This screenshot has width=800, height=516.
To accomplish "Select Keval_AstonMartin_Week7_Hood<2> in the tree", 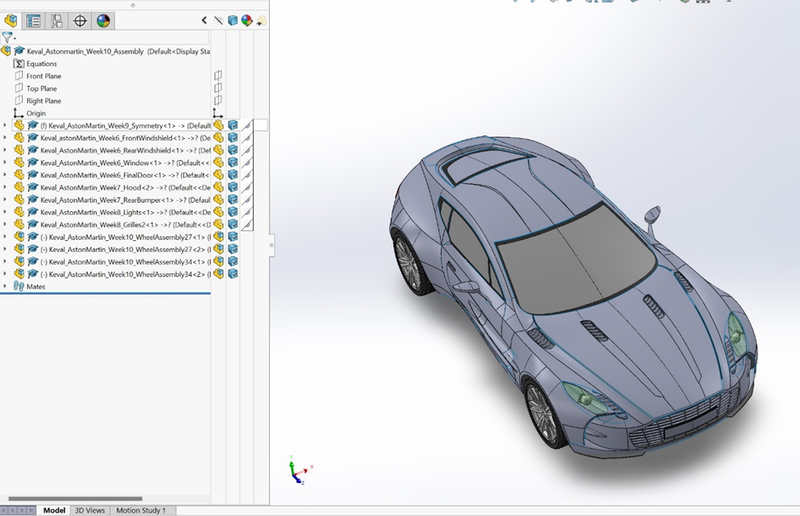I will [x=125, y=187].
